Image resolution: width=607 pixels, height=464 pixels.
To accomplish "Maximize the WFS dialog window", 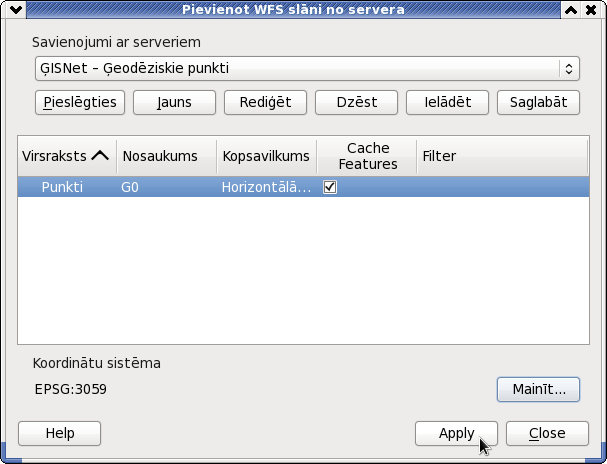I will coord(571,10).
